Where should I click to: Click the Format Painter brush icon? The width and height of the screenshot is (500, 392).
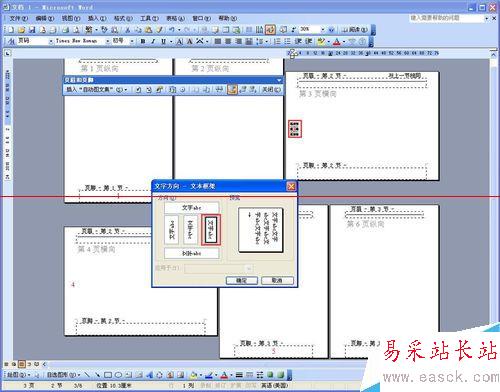[160, 30]
